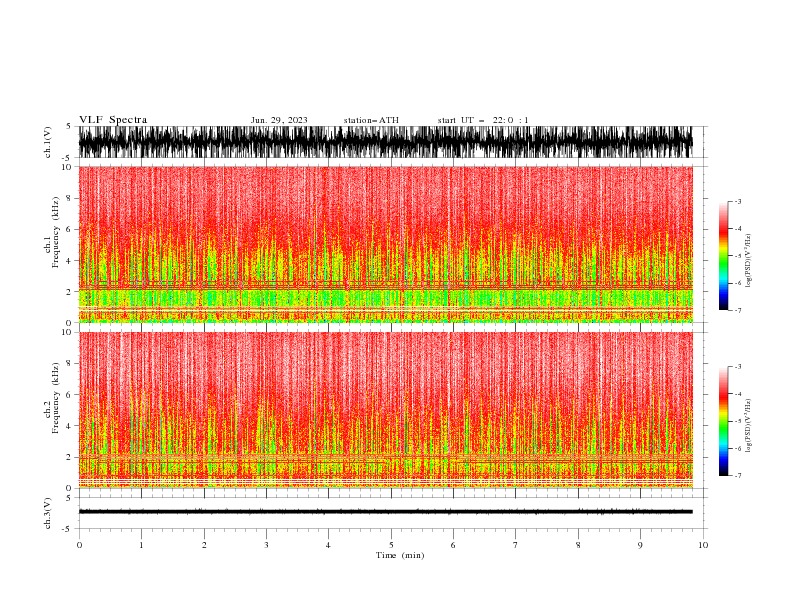This screenshot has height=612, width=792.
Task: Click the ch.2 spectrogram panel
Action: coord(385,410)
